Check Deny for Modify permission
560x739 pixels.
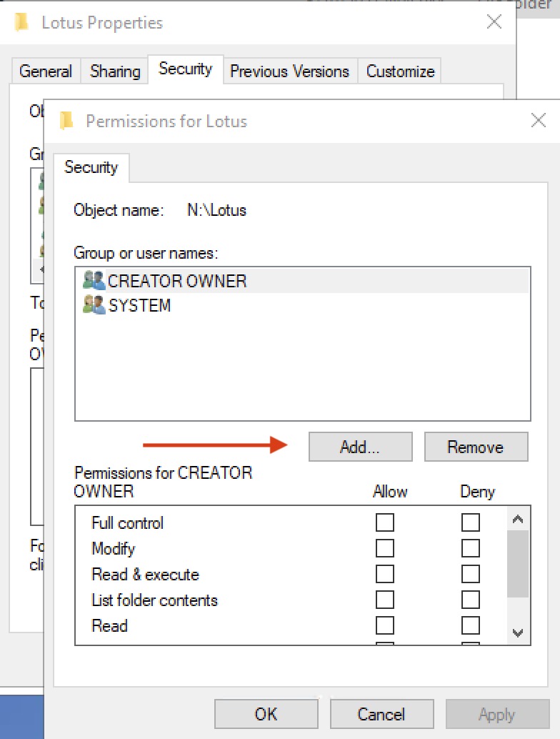[x=471, y=548]
